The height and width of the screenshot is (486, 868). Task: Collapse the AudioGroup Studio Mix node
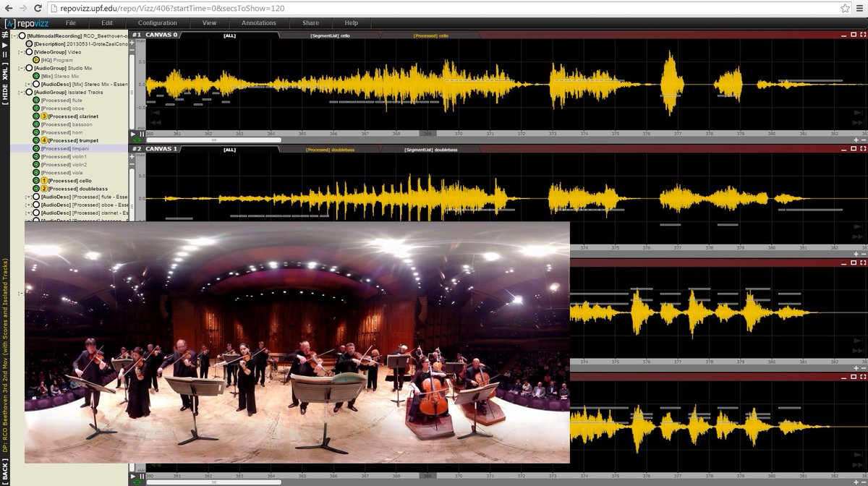[21, 68]
